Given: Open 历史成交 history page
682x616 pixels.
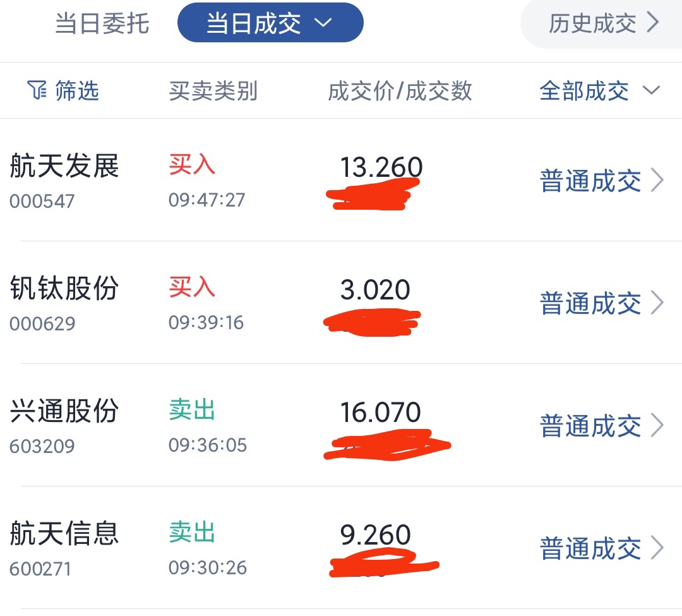Looking at the screenshot, I should 592,23.
